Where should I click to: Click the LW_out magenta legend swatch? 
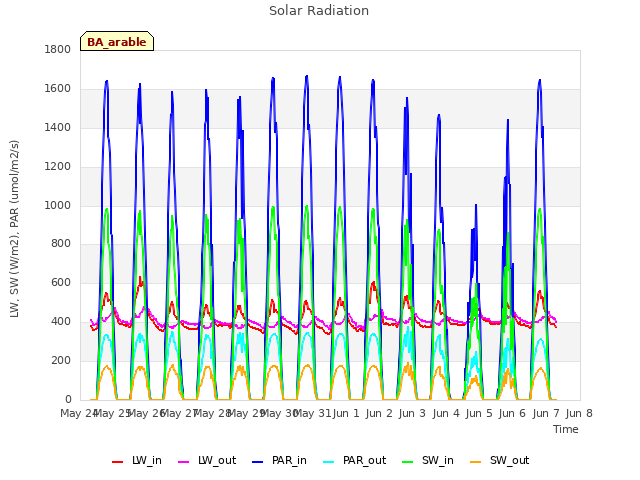184,462
